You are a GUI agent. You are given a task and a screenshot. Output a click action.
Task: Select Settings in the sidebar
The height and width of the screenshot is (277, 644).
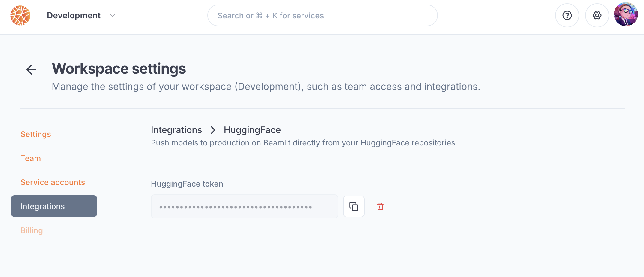[36, 134]
